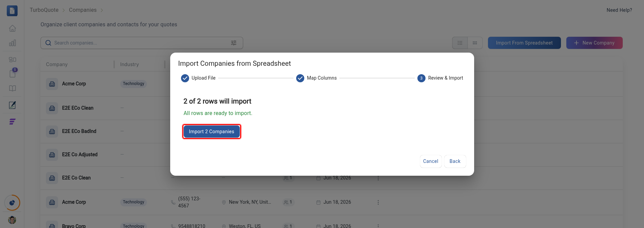Viewport: 644px width, 228px height.
Task: Select the Review & Import step
Action: pos(440,78)
